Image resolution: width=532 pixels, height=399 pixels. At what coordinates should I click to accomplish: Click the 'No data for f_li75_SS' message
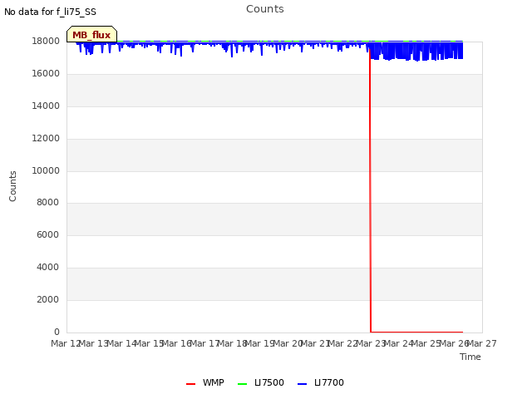tap(50, 12)
